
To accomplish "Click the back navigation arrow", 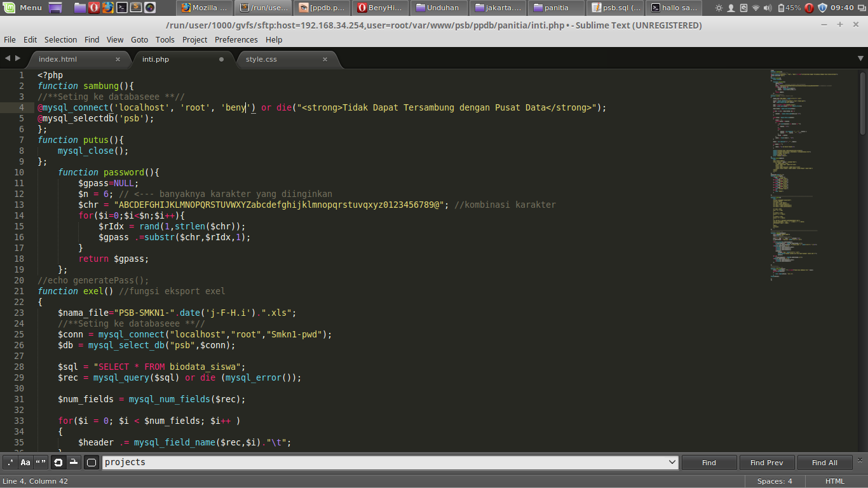I will 7,57.
